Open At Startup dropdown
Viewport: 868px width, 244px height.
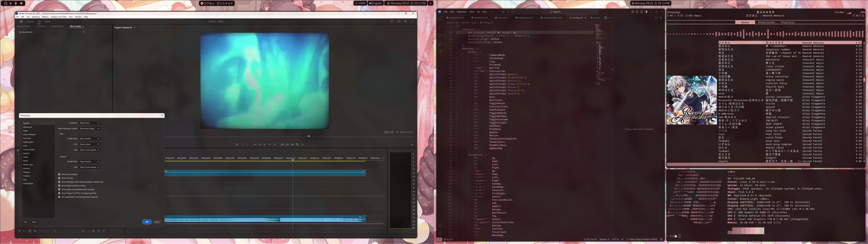coord(89,123)
